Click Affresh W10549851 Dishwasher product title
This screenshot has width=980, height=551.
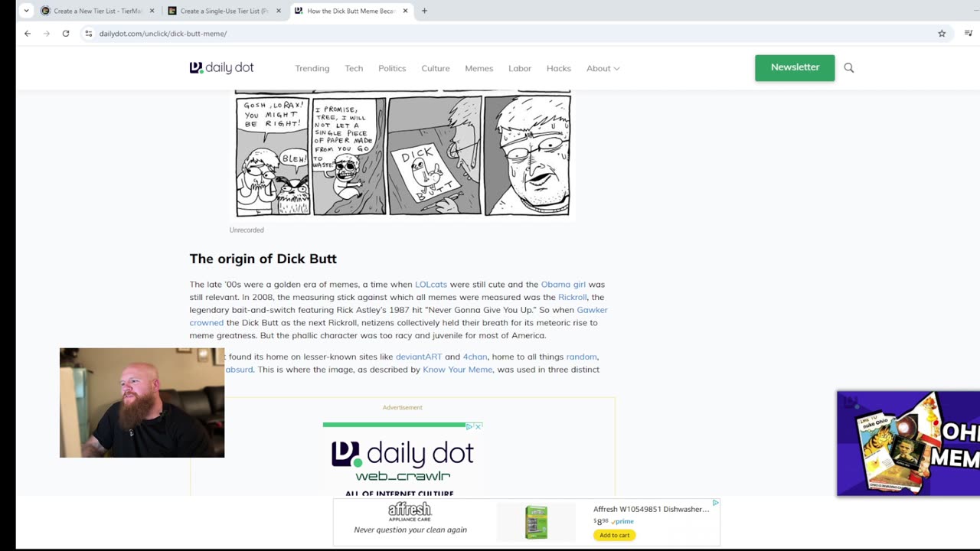[x=651, y=509]
